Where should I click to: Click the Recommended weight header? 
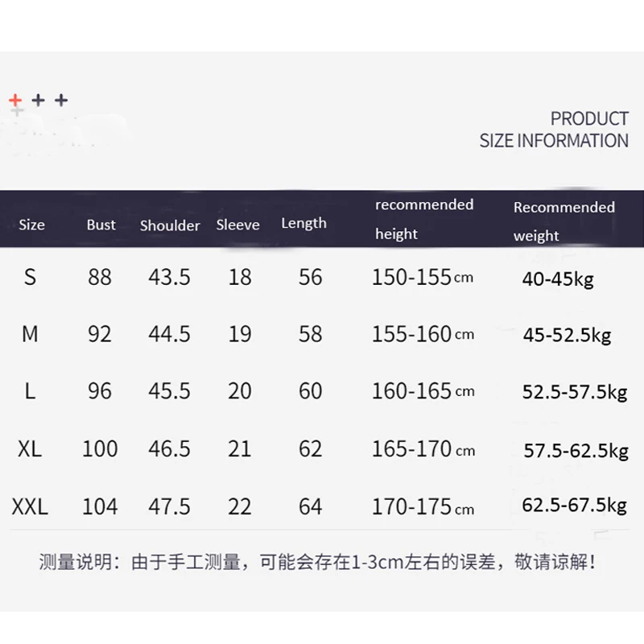tap(563, 221)
